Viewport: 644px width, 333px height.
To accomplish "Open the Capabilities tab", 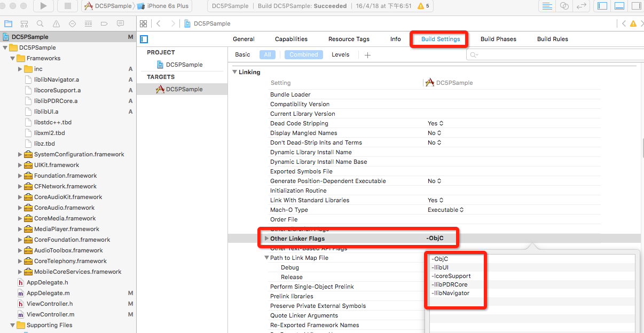I will pyautogui.click(x=291, y=39).
